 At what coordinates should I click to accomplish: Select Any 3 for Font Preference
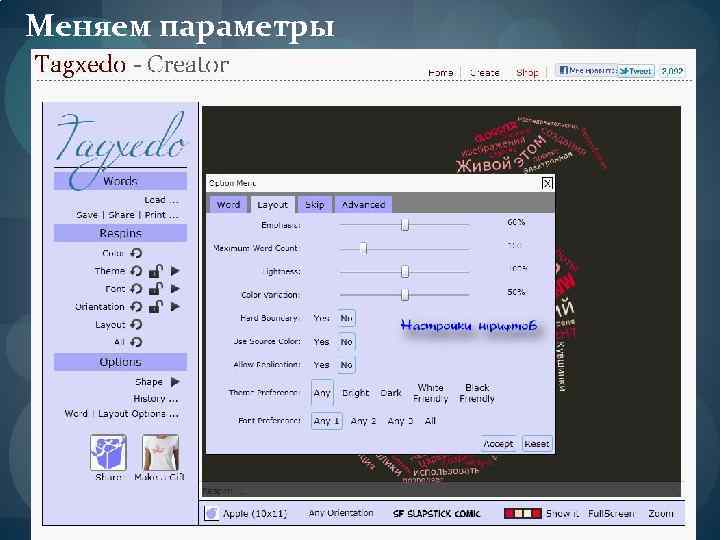(400, 421)
